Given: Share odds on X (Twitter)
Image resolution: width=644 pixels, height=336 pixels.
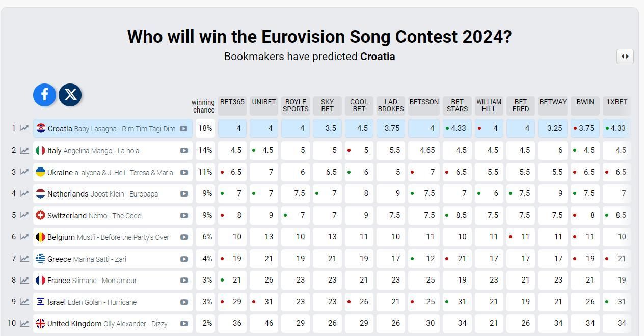Looking at the screenshot, I should coord(70,95).
